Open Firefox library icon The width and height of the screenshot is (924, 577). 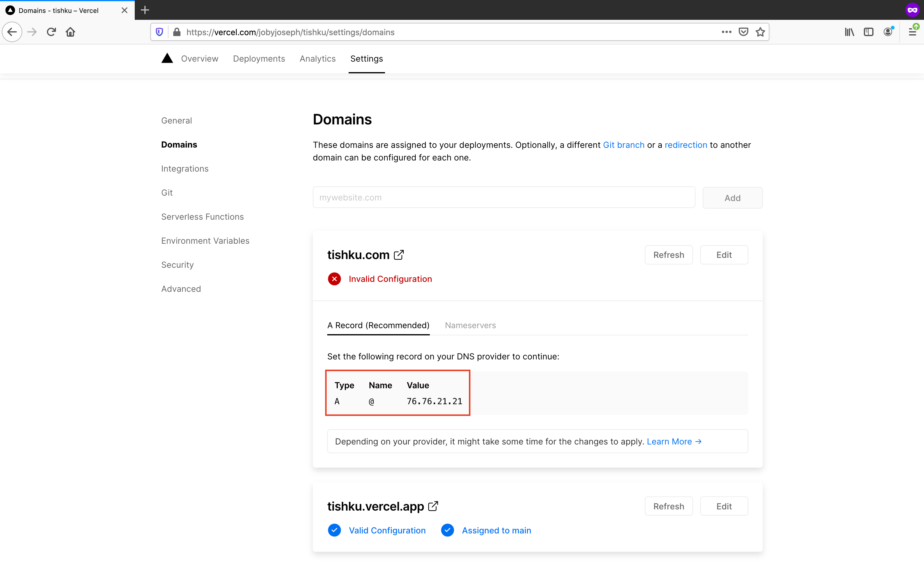[x=849, y=32]
